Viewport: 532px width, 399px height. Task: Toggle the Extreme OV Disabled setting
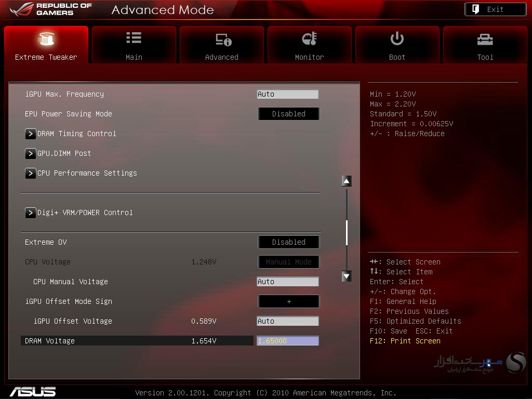(x=289, y=242)
